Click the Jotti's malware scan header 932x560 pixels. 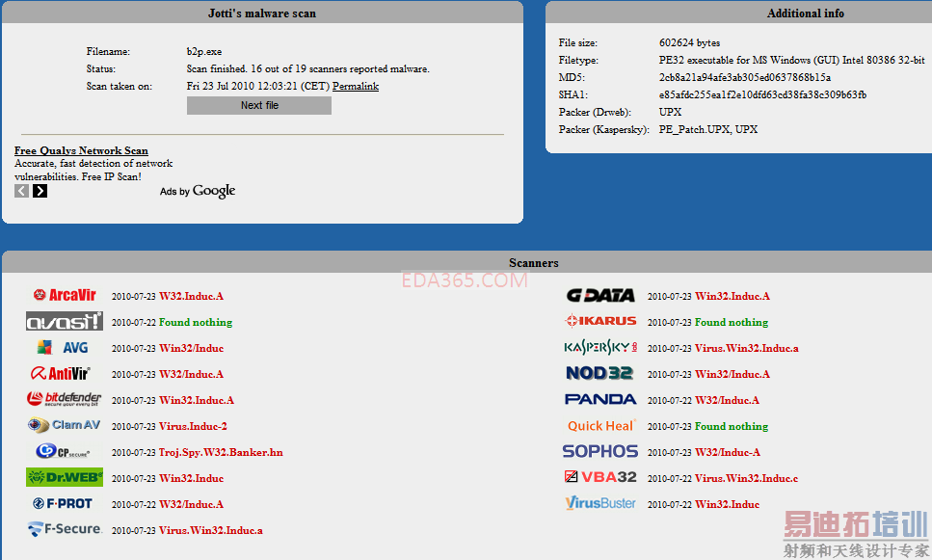pos(262,13)
